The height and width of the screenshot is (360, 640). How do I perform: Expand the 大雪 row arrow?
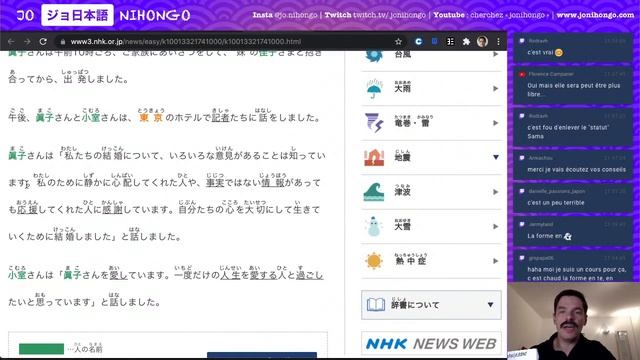pos(496,227)
